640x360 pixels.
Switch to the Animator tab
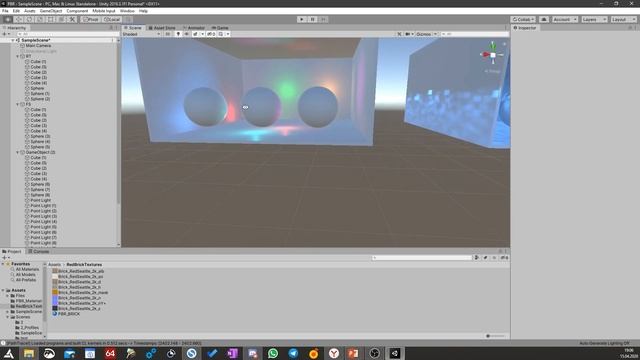(x=193, y=28)
